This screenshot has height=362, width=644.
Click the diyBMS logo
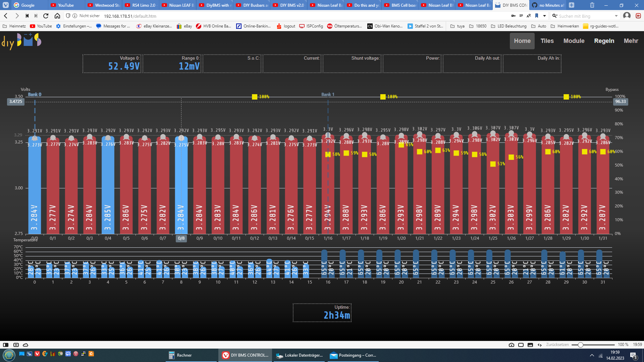[22, 41]
